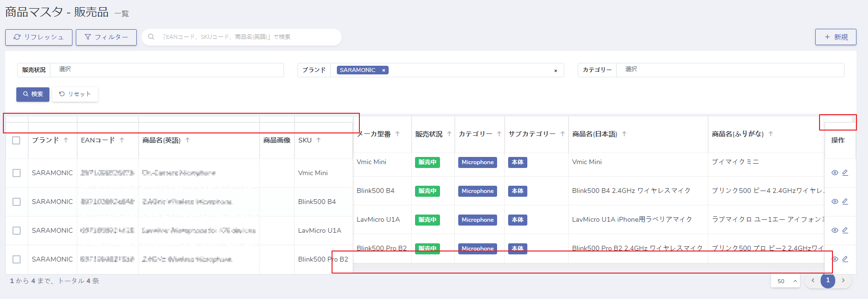Click the record count summary text
Screen dimensions: 868x299
click(x=54, y=281)
